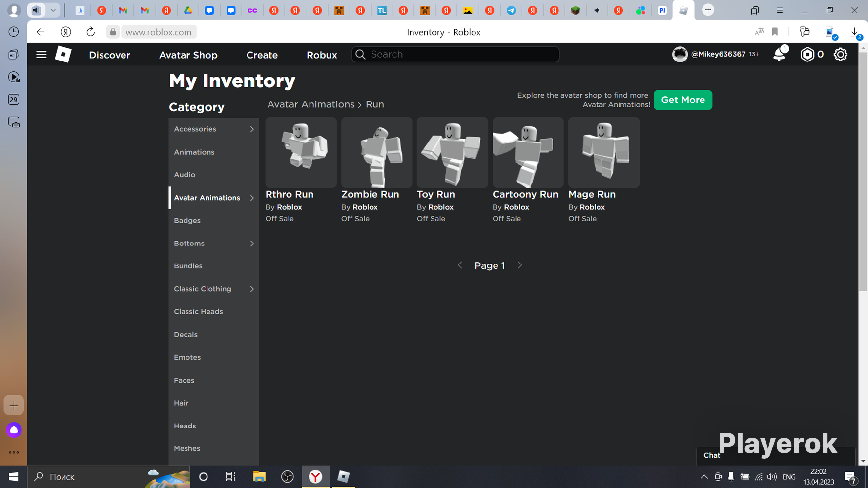This screenshot has height=488, width=868.
Task: Open the media player icon in browser sidebar
Action: tap(14, 77)
